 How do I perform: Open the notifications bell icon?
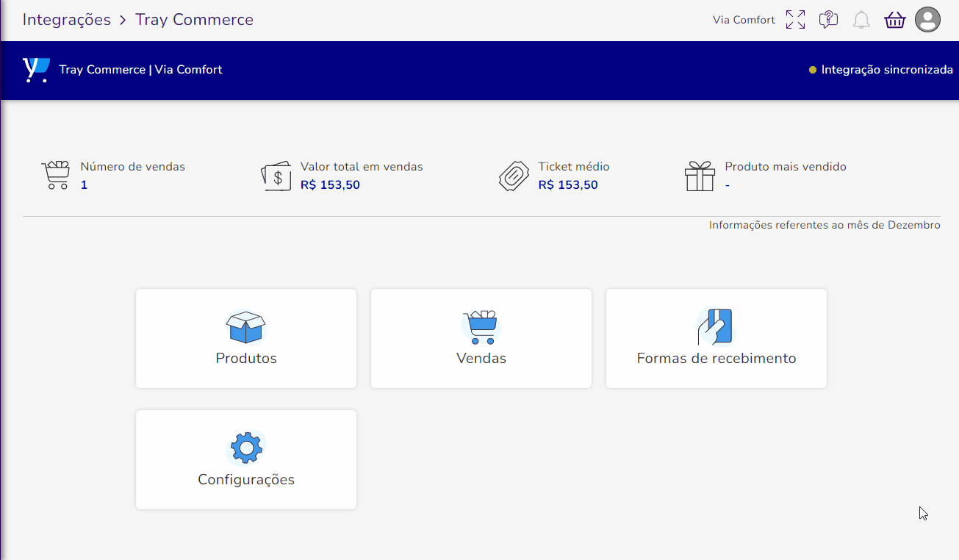(861, 20)
